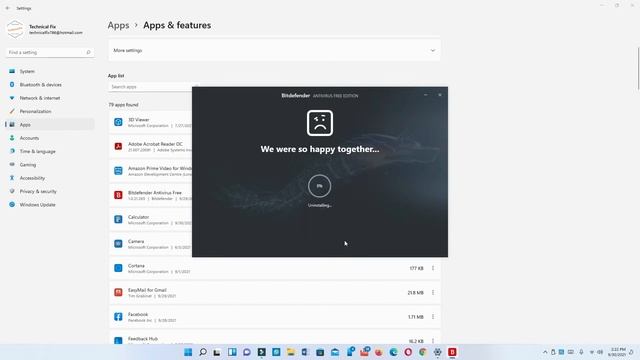Open Widgets from the taskbar

point(232,352)
